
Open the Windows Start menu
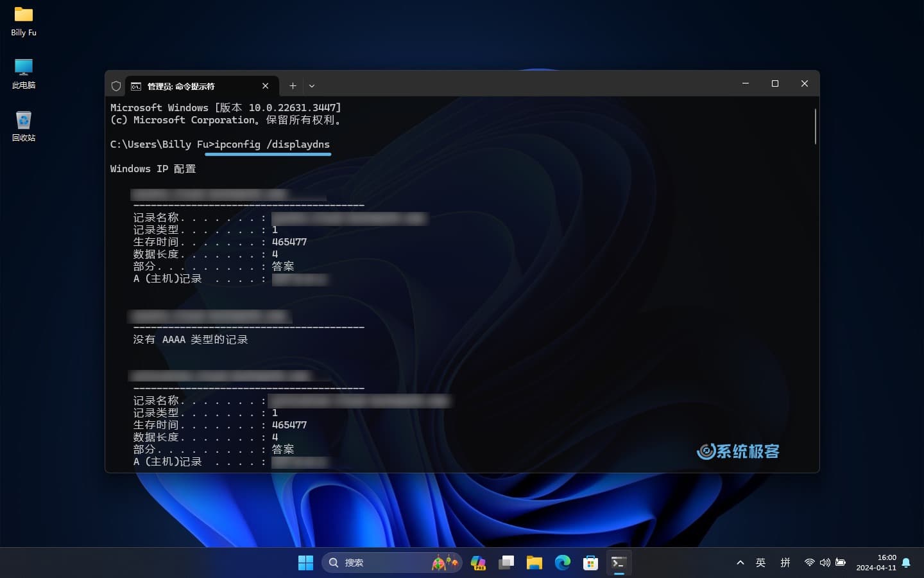305,563
